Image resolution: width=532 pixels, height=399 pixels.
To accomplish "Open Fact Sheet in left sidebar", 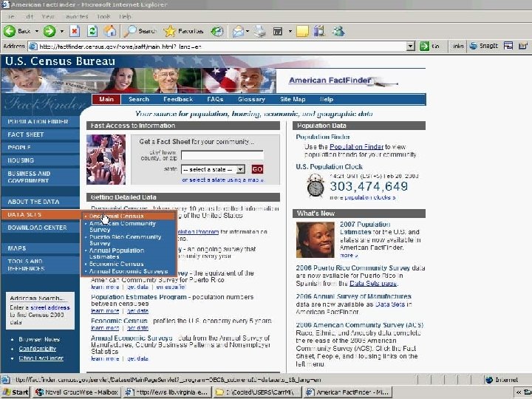I will pyautogui.click(x=40, y=134).
